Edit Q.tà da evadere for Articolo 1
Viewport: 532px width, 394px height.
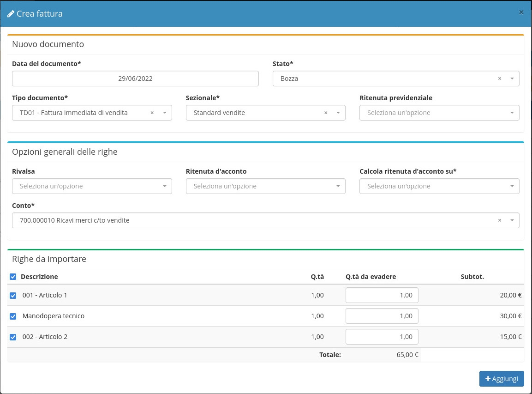click(x=382, y=295)
